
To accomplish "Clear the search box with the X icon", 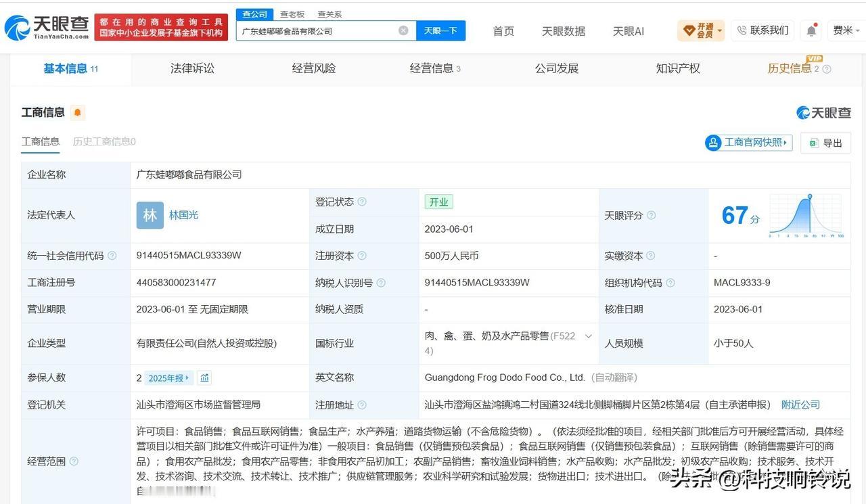I will click(403, 30).
